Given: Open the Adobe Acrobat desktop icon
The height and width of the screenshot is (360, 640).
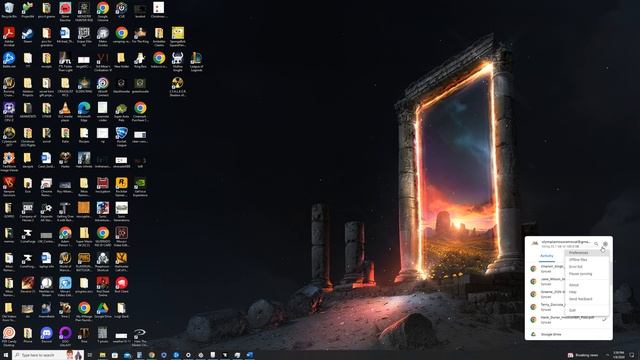Looking at the screenshot, I should point(9,36).
